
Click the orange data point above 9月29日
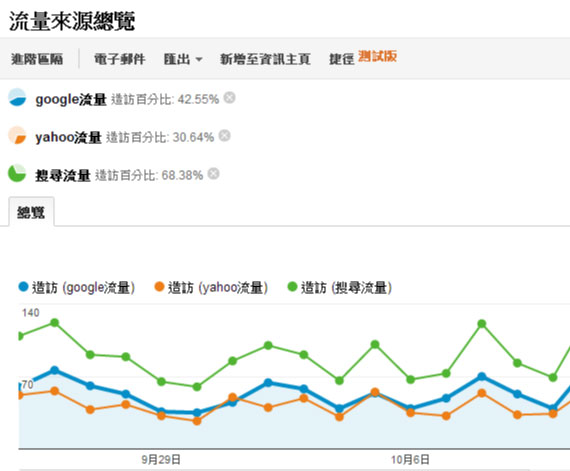(161, 416)
